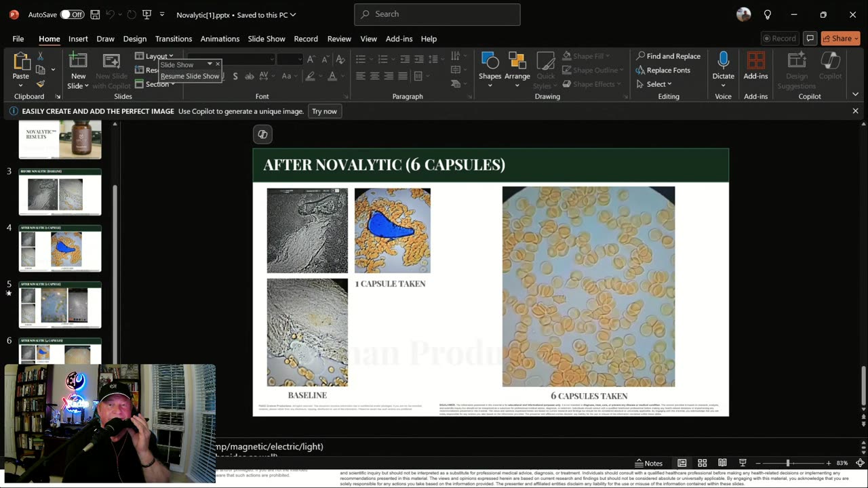Open the file name save-location dropdown
This screenshot has height=488, width=868.
(293, 14)
